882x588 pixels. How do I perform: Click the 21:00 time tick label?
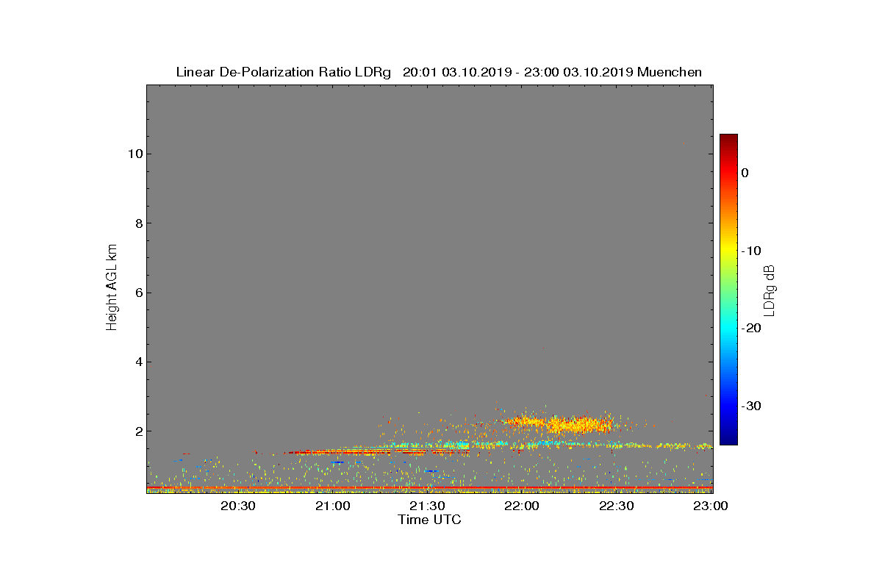pos(334,506)
